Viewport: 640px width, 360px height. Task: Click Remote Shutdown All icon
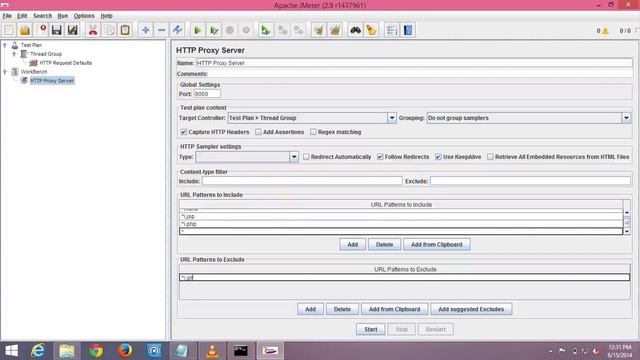298,30
